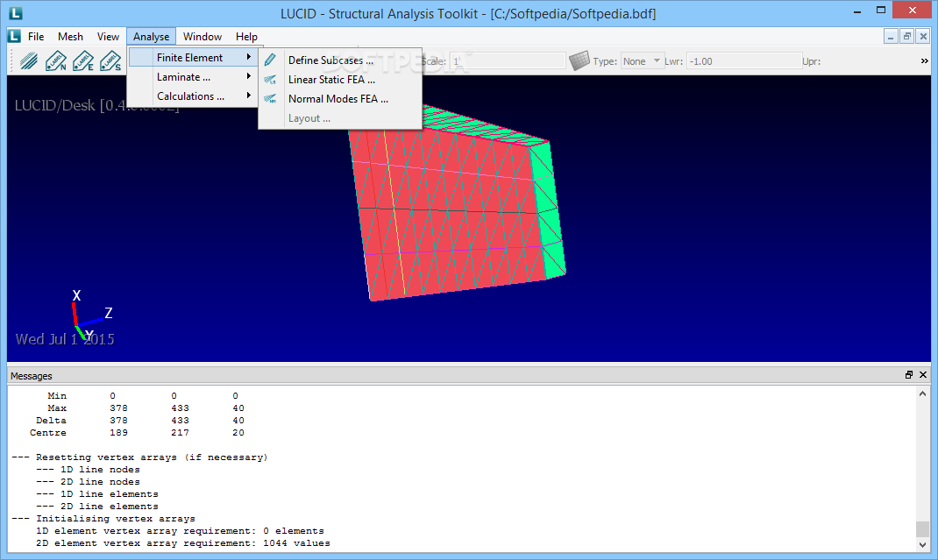Screen dimensions: 938x560
Task: Select the Laminate ... menu entry
Action: coord(193,76)
